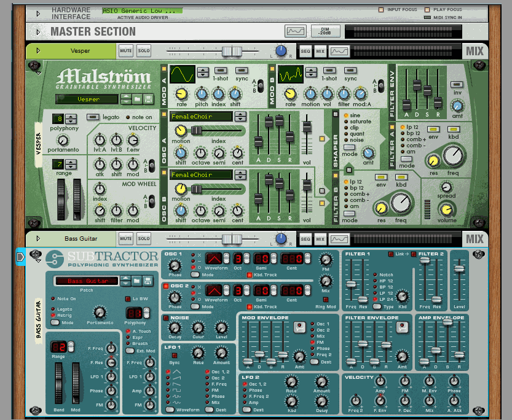512x420 pixels.
Task: Mute the Vesper channel
Action: pyautogui.click(x=126, y=51)
